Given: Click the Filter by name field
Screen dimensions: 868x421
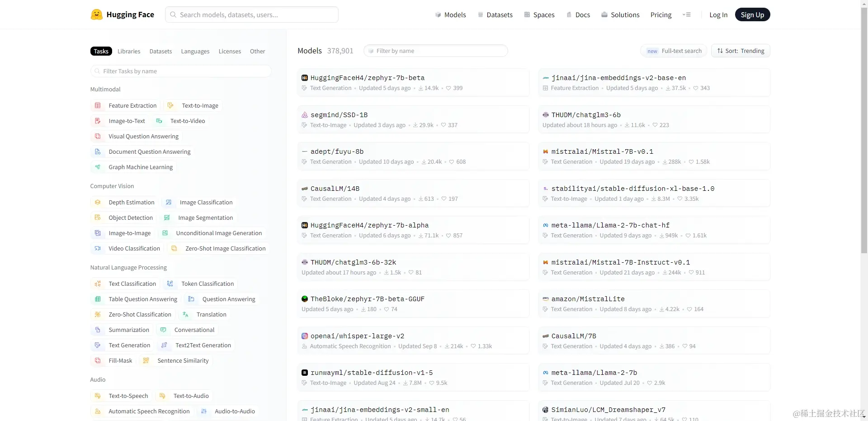Looking at the screenshot, I should [436, 51].
